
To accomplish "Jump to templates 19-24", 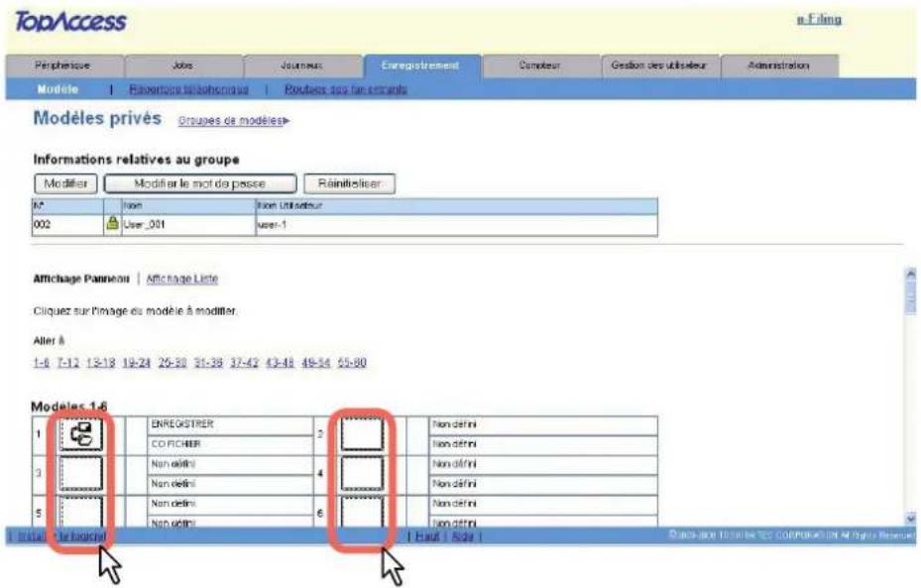I will 136,363.
